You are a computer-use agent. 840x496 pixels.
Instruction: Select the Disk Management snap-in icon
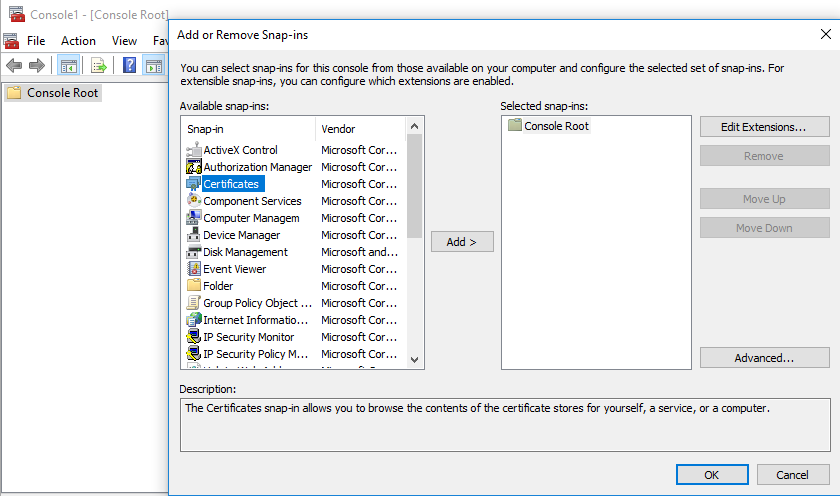[193, 252]
